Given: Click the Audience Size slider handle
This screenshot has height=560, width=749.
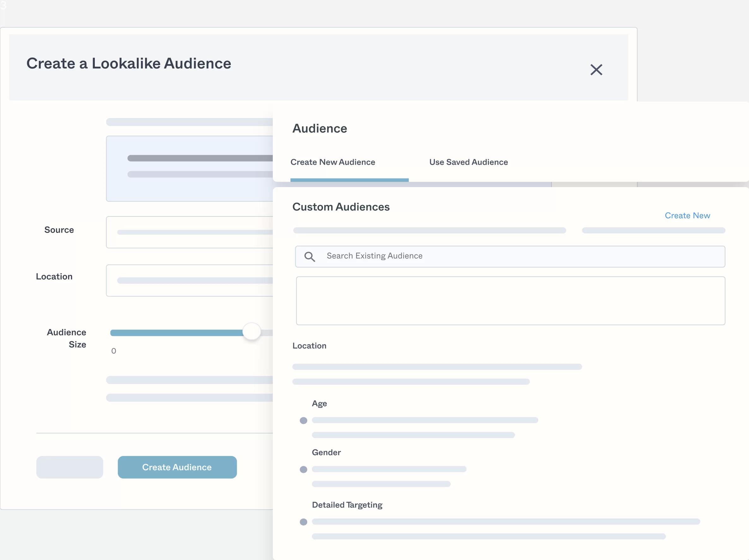Looking at the screenshot, I should (x=252, y=332).
